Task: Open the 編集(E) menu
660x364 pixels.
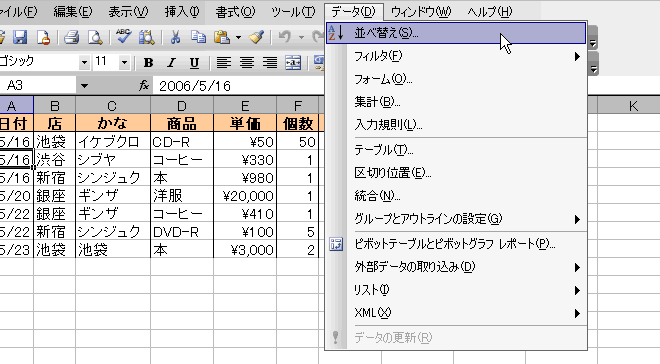Action: (x=72, y=12)
